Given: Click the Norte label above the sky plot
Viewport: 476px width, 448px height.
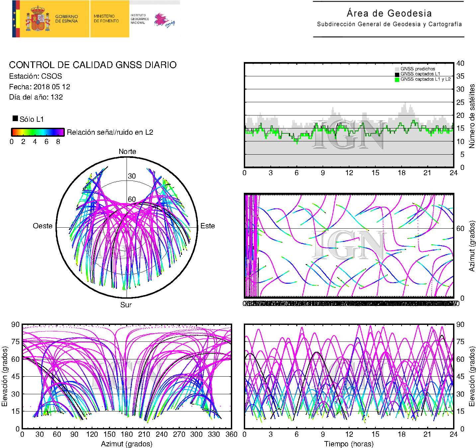Looking at the screenshot, I should point(127,151).
